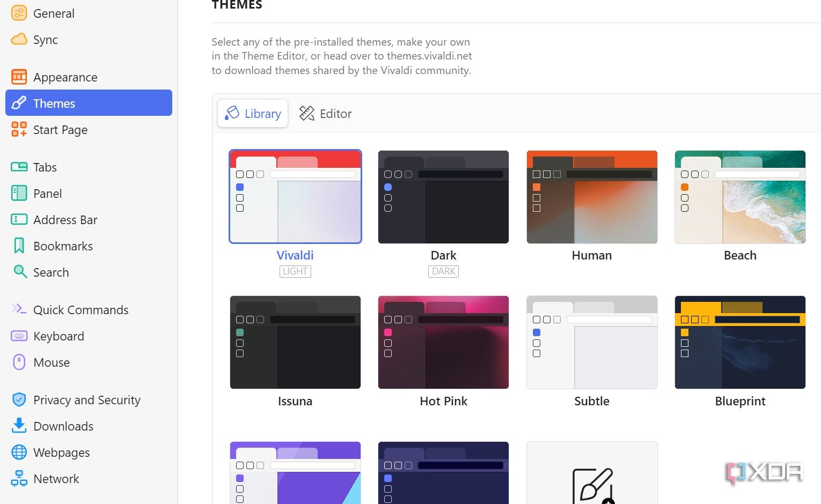Click the Start Page grid icon
This screenshot has width=821, height=504.
pyautogui.click(x=19, y=129)
